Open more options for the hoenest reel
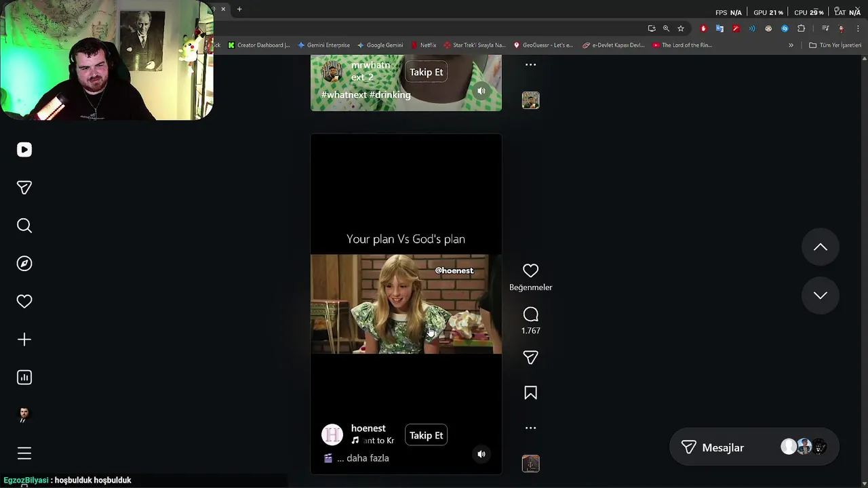 (530, 428)
